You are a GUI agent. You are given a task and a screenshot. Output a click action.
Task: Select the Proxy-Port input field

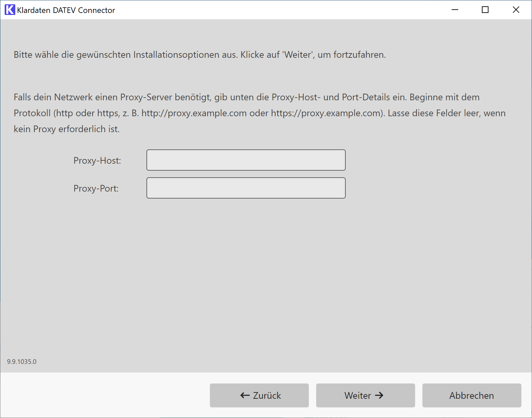[246, 188]
